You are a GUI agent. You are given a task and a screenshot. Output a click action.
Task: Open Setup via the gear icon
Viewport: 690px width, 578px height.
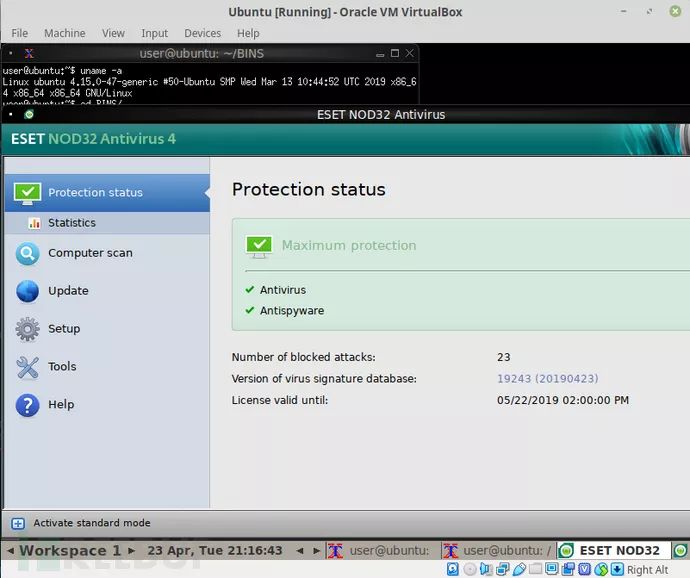coord(28,329)
